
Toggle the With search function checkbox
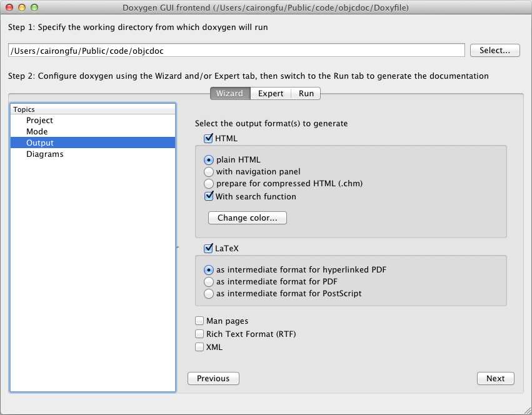[x=209, y=196]
